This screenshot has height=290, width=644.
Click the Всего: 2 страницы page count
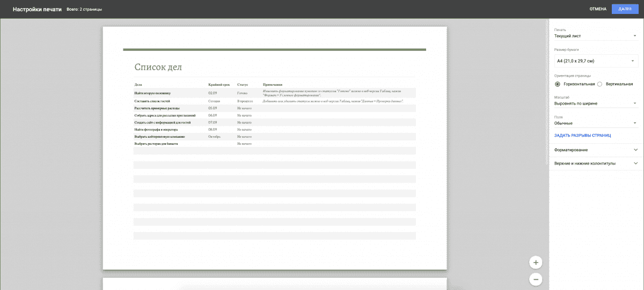click(x=84, y=10)
